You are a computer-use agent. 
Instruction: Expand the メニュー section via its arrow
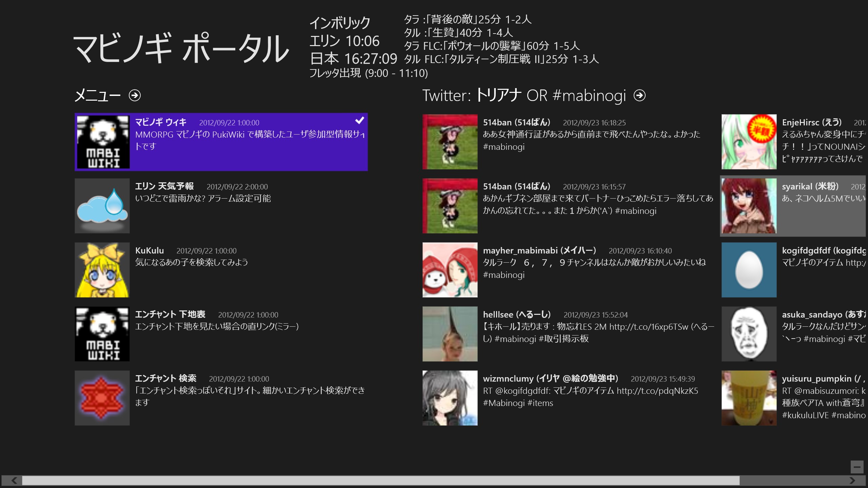tap(135, 96)
